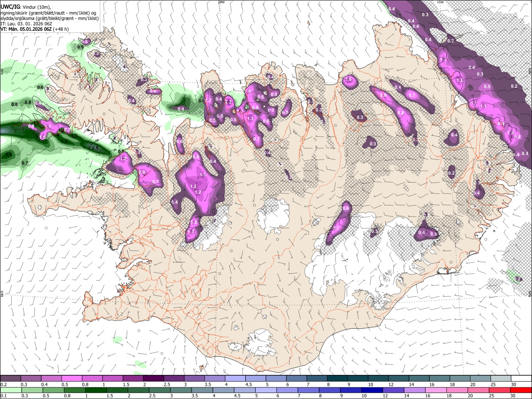Viewport: 532px width, 399px height.
Task: Click the 14 label in the snow legend row
Action: point(411,384)
